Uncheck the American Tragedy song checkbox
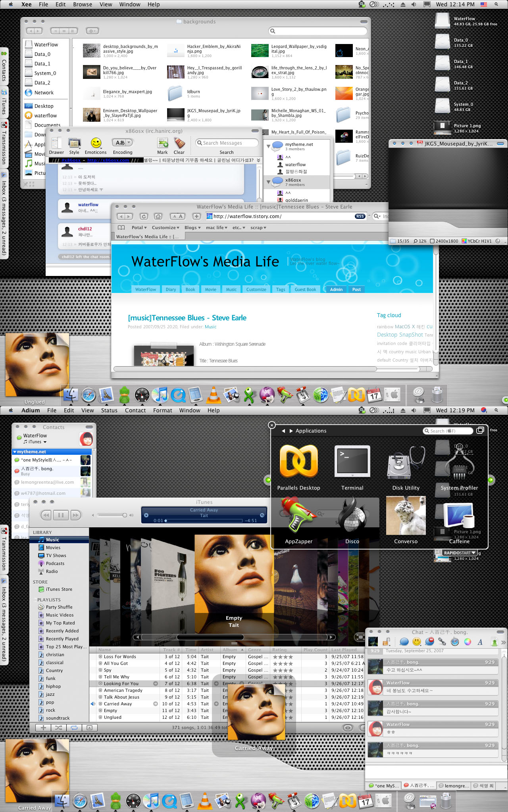The image size is (508, 812). (101, 690)
